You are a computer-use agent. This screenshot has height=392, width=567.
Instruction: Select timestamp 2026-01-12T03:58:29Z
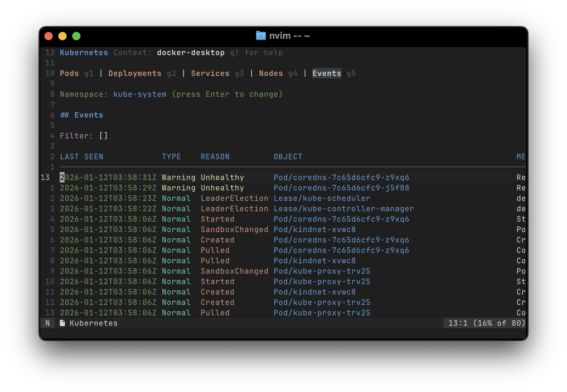pos(108,188)
